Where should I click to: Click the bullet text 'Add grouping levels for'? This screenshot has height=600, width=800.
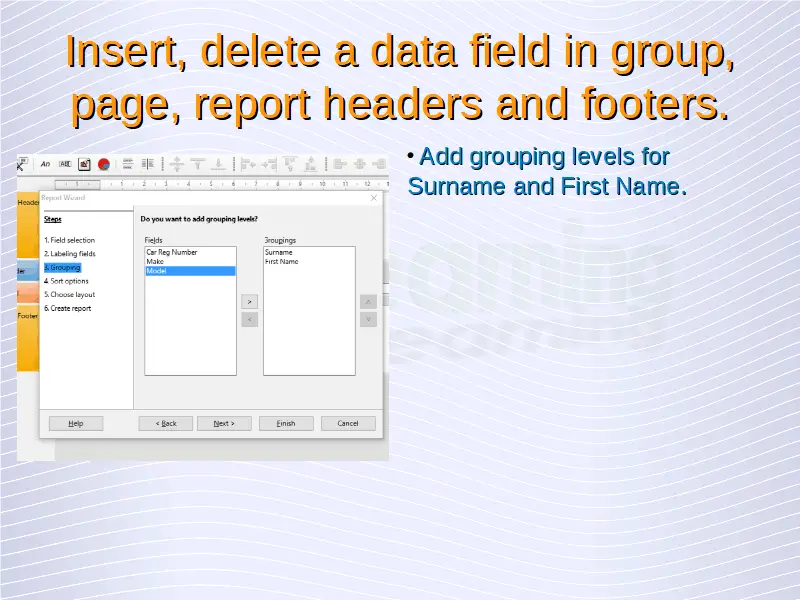coord(544,157)
